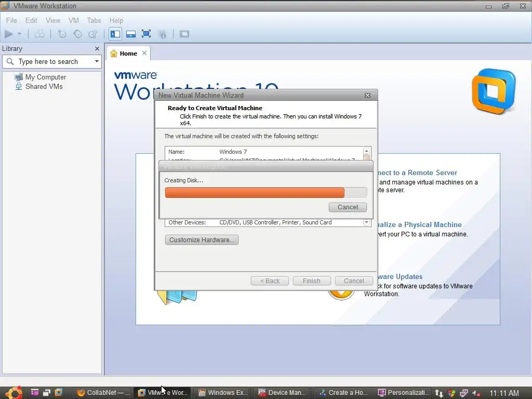Click the VMware Workstation logo icon

pos(494,91)
